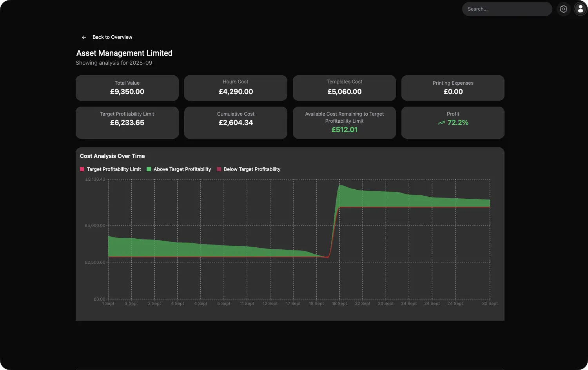This screenshot has height=370, width=588.
Task: Open the Profit card details
Action: 453,122
